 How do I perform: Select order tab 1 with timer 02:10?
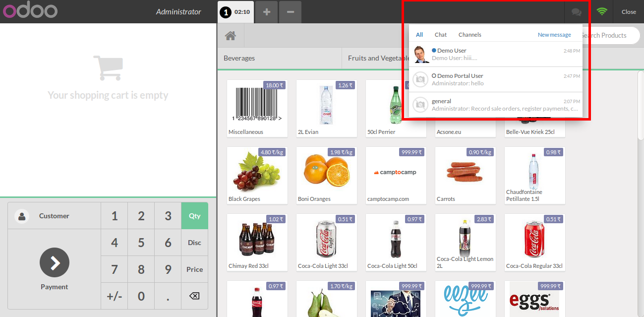(235, 12)
